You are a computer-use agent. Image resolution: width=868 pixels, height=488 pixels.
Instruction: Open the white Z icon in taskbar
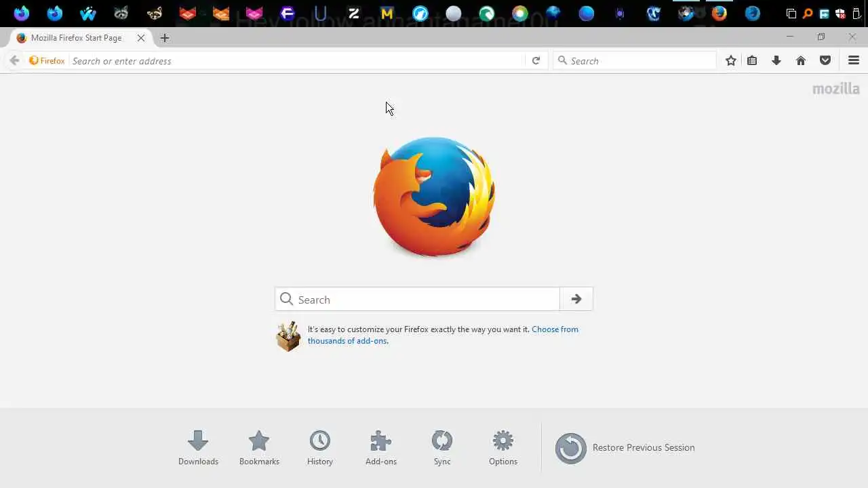click(x=354, y=13)
